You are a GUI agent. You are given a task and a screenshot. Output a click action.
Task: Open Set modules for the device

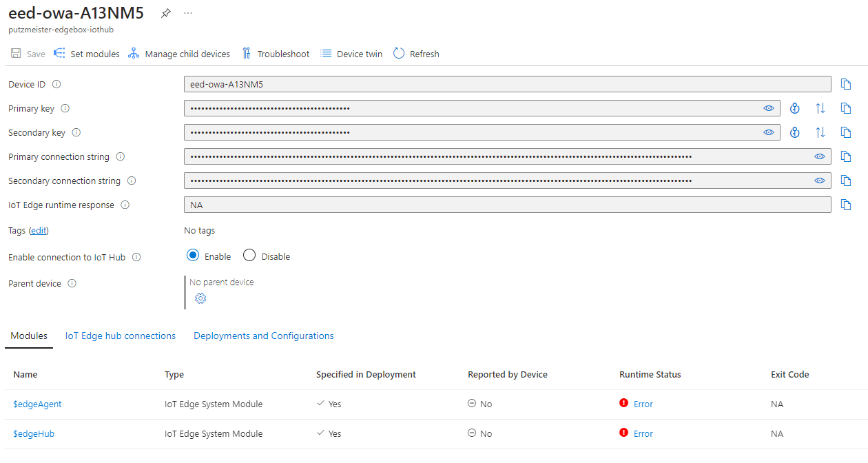point(86,53)
